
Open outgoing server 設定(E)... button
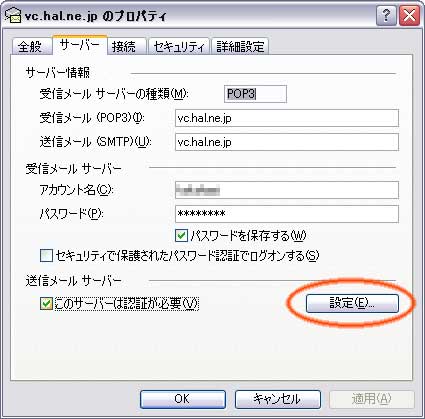pyautogui.click(x=352, y=303)
